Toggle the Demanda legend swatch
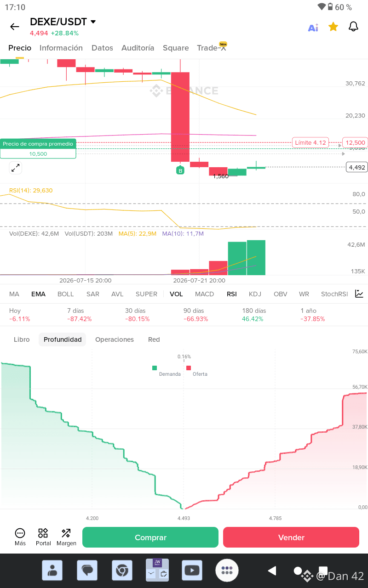The width and height of the screenshot is (368, 588). tap(155, 367)
